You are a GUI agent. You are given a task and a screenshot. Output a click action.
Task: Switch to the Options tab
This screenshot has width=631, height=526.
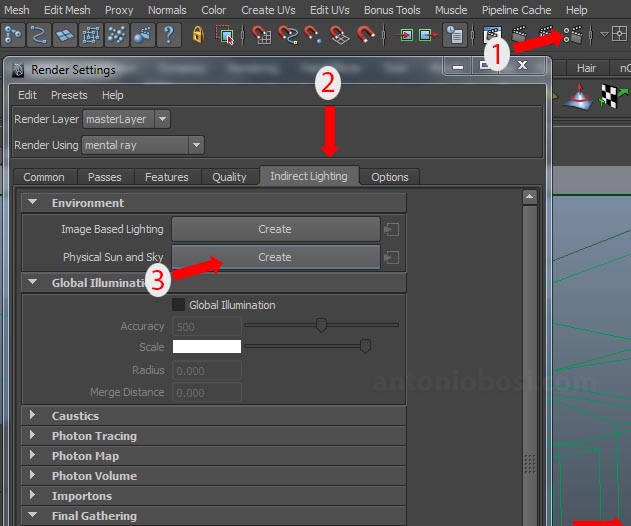coord(390,177)
